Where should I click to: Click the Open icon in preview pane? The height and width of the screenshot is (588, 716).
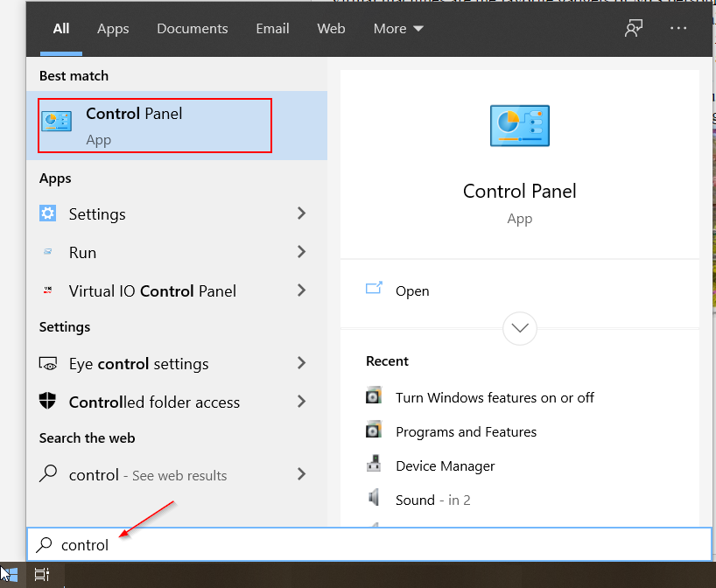tap(374, 289)
